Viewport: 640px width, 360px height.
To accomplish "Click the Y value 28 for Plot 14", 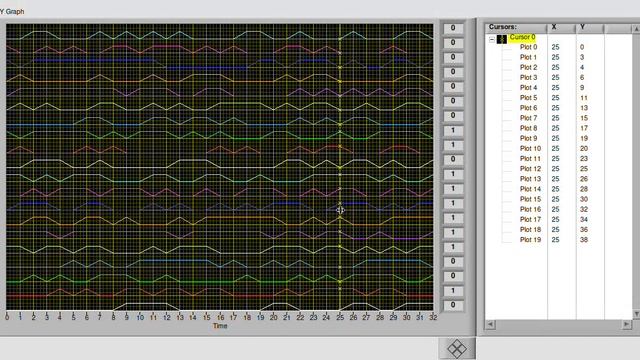I will pos(584,189).
